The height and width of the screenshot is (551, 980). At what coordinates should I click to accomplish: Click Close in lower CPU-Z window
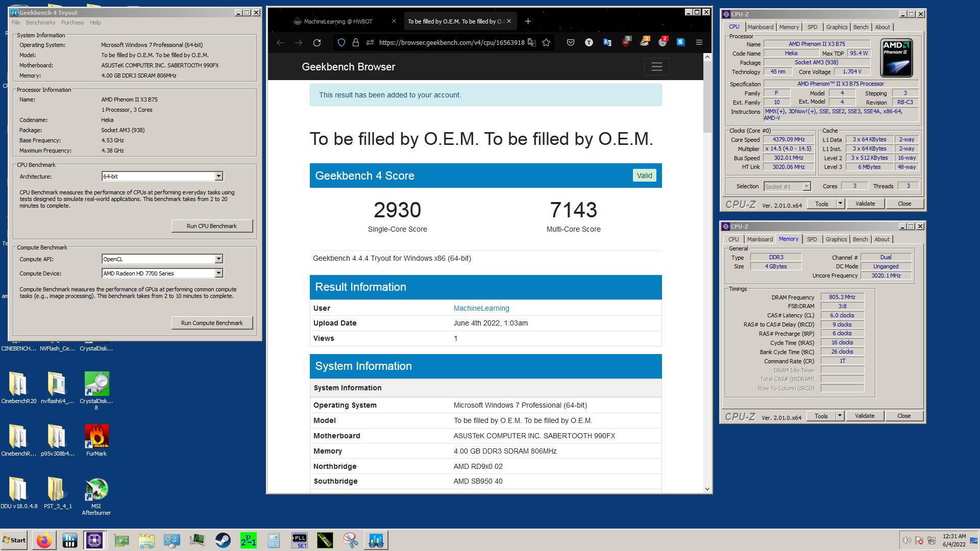click(x=903, y=416)
